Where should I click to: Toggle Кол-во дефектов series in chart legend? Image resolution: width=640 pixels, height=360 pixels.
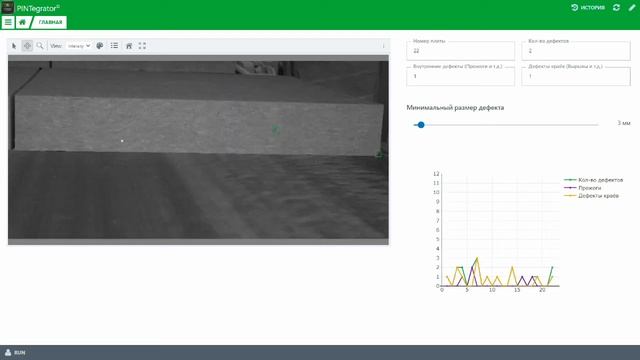coord(593,180)
